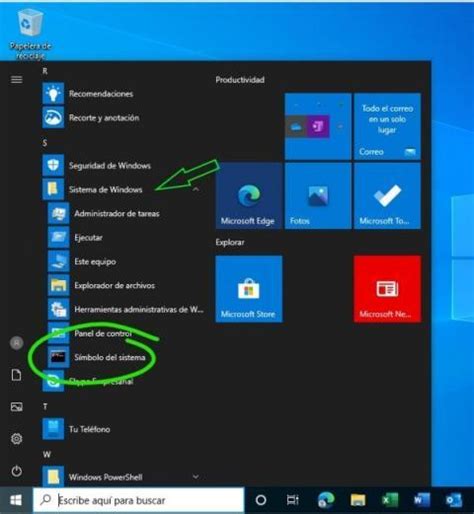Viewport: 474px width, 514px height.
Task: Click the Tu Teléfono text label
Action: pyautogui.click(x=89, y=429)
